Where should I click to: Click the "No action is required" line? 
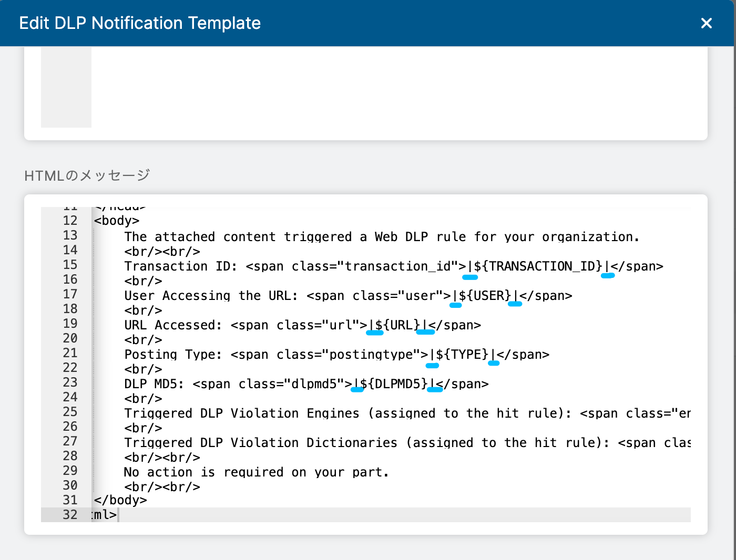[256, 472]
